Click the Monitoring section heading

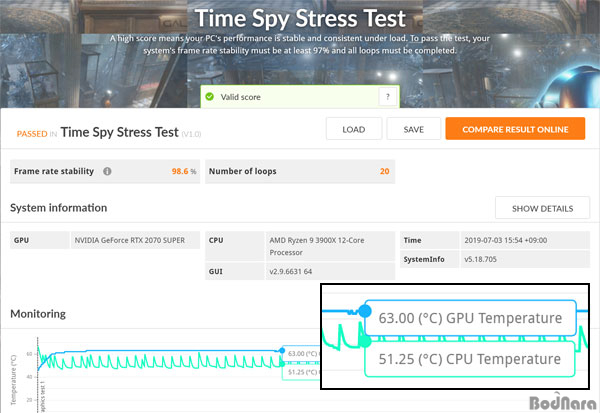(x=38, y=314)
